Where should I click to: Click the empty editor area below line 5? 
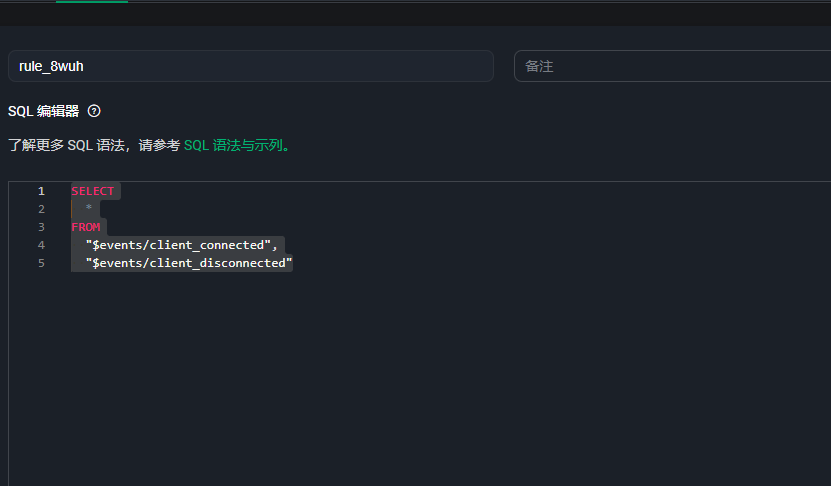(400, 380)
